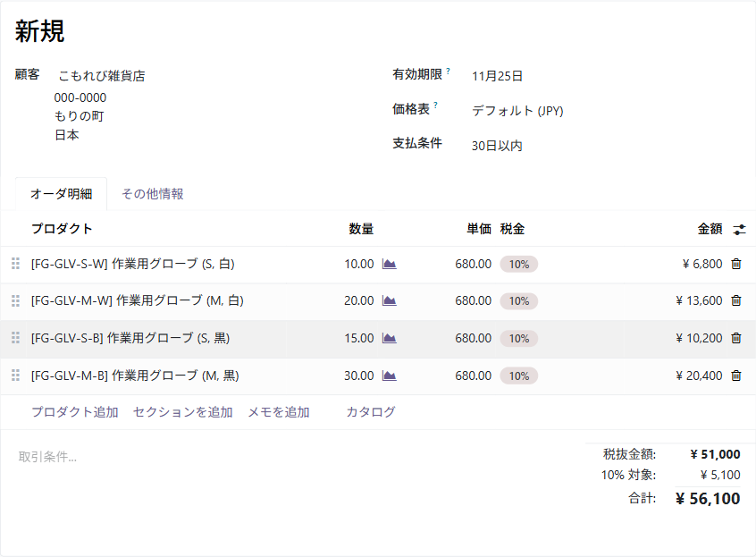
Task: Click drag handle of FG-GLV-M-W row
Action: (x=15, y=300)
